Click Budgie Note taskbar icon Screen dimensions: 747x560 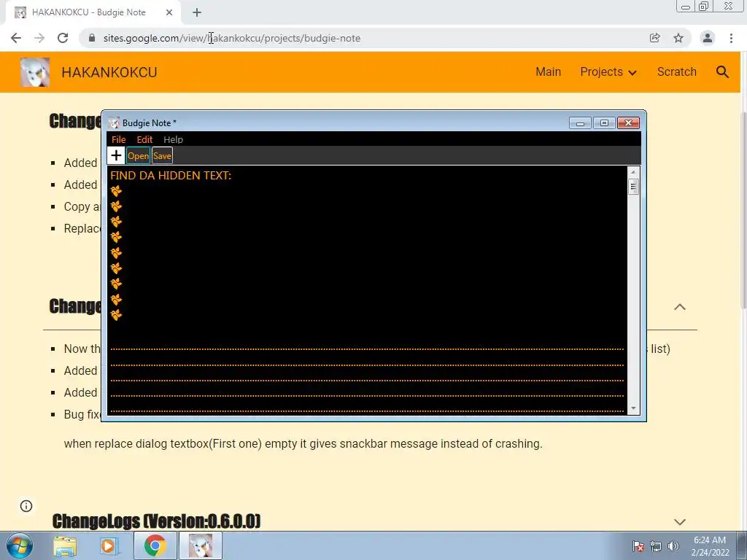point(201,545)
